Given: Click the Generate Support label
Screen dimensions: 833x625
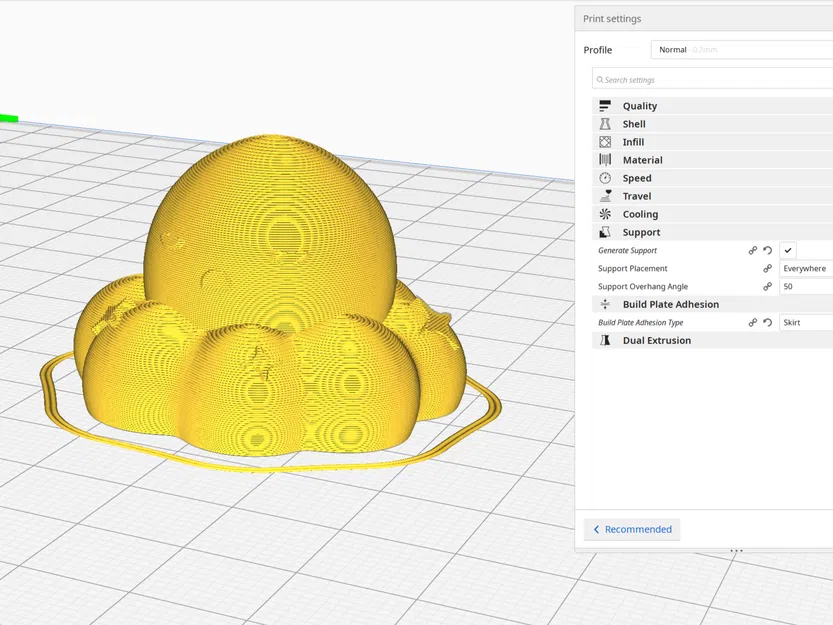Looking at the screenshot, I should (x=627, y=250).
